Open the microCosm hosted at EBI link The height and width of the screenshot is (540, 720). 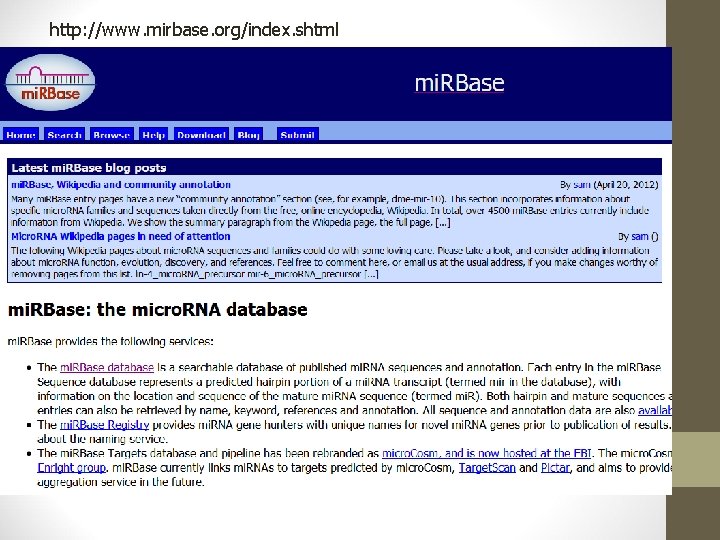pyautogui.click(x=486, y=453)
